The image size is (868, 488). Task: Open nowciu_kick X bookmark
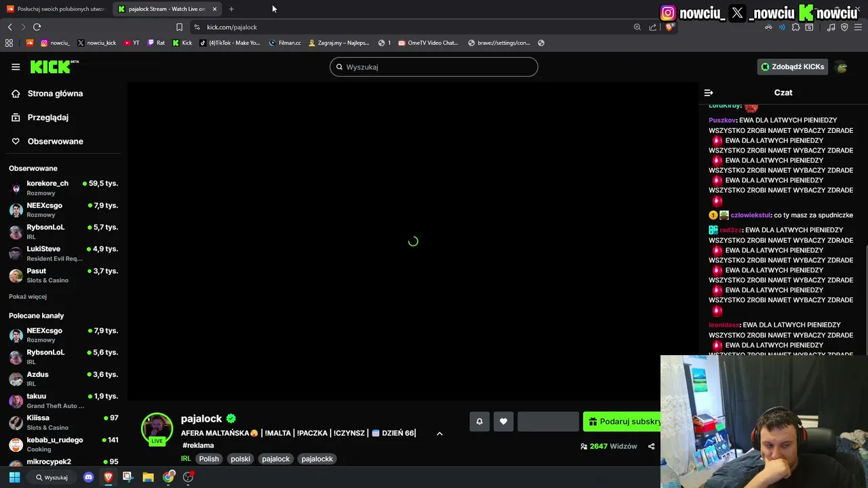[97, 43]
